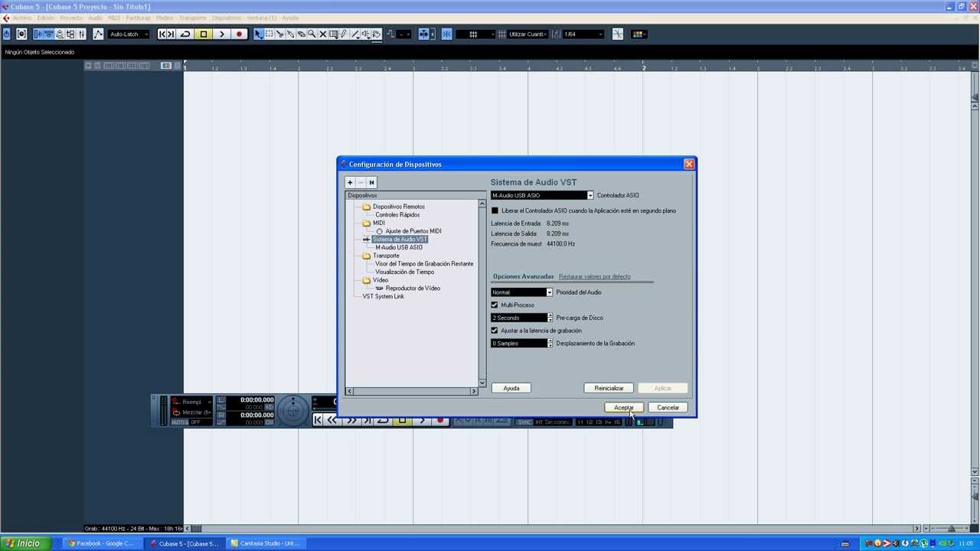Viewport: 980px width, 551px height.
Task: Activate project power button icon
Action: (x=7, y=34)
